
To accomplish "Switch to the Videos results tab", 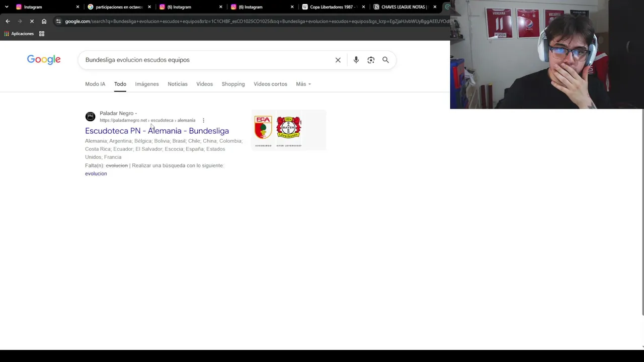I will pos(204,84).
